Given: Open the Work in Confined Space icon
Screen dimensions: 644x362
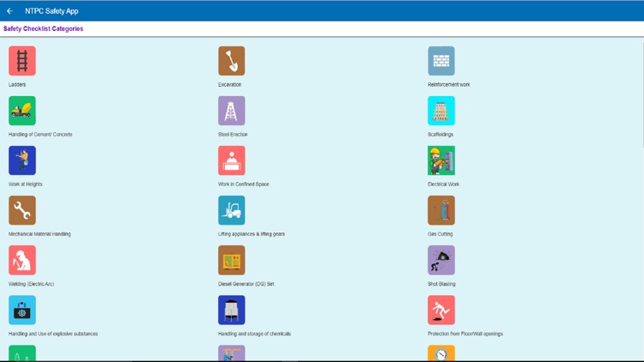Looking at the screenshot, I should pos(232,160).
